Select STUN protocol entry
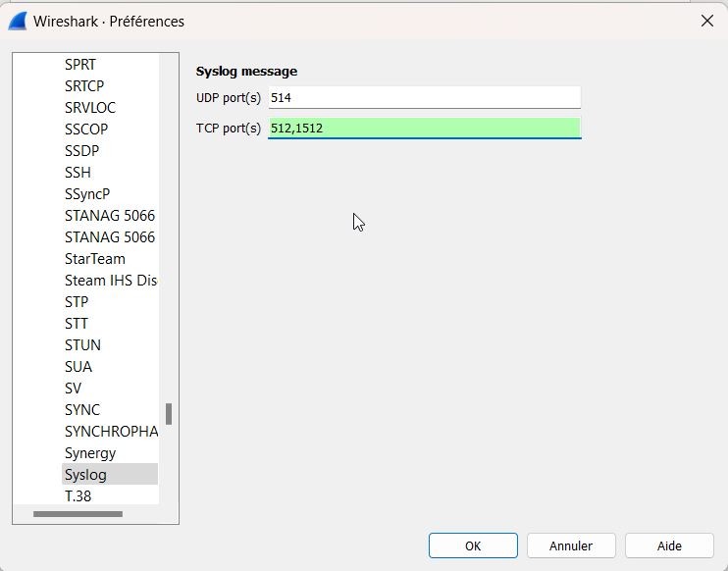Image resolution: width=728 pixels, height=571 pixels. click(x=82, y=345)
